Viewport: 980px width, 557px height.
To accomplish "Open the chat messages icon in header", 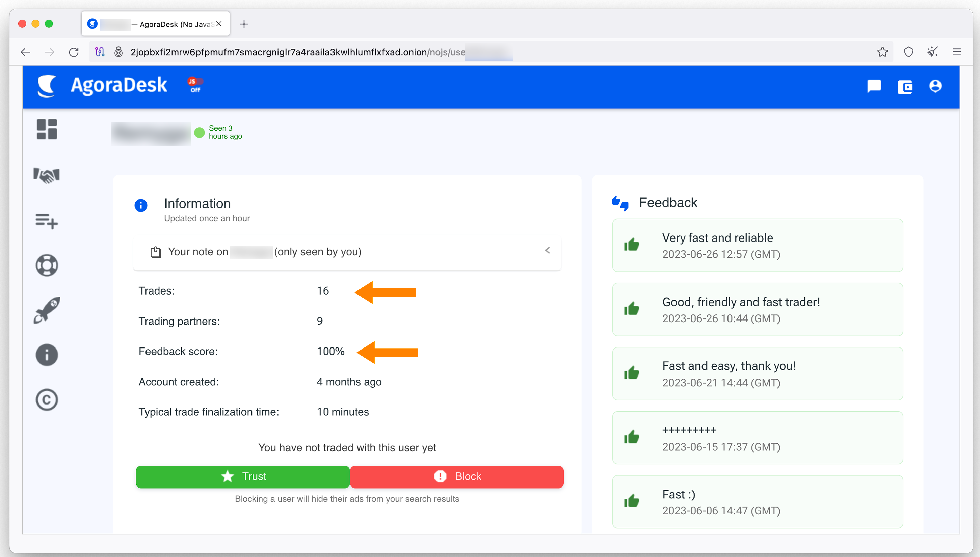I will point(874,86).
